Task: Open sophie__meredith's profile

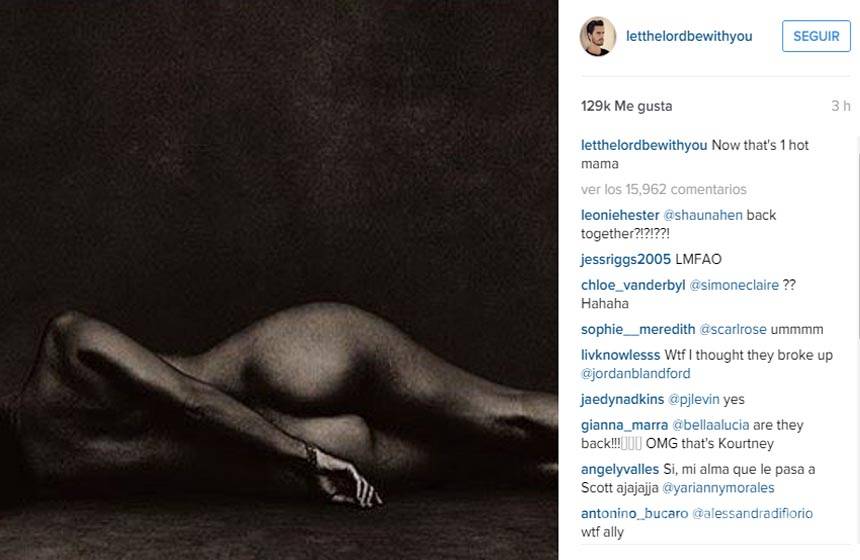Action: pyautogui.click(x=638, y=329)
